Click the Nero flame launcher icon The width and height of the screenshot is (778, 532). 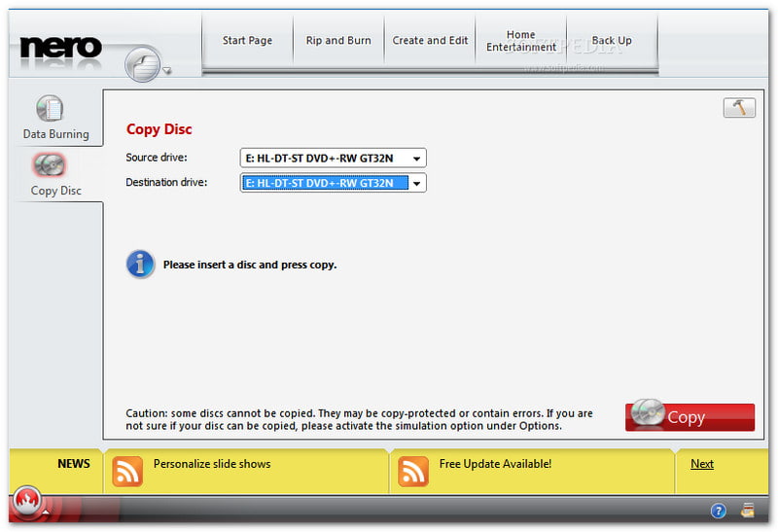tap(28, 503)
